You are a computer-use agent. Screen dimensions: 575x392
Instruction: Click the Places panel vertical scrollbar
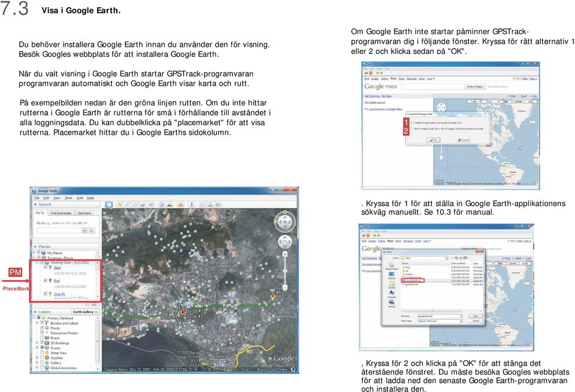tap(98, 275)
